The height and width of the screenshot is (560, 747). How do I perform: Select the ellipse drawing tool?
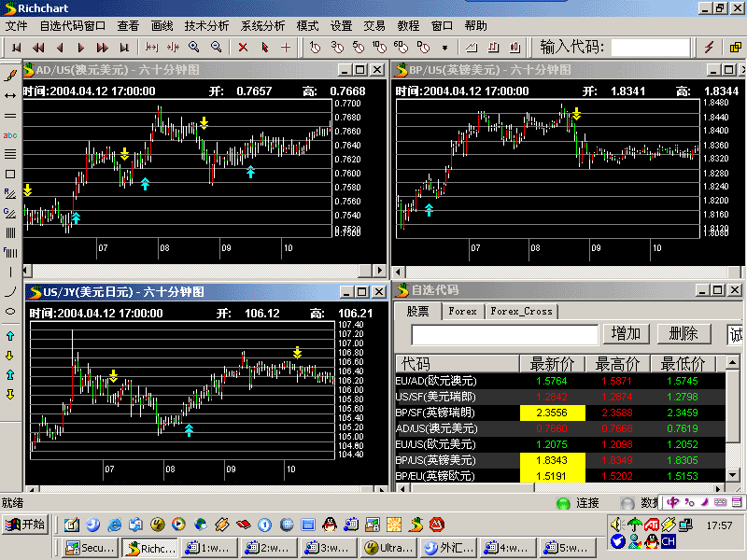pos(10,312)
